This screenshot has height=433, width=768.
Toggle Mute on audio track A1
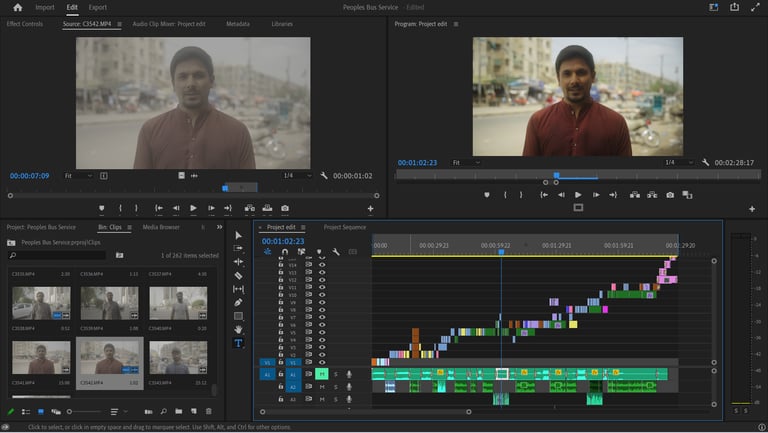tap(322, 374)
